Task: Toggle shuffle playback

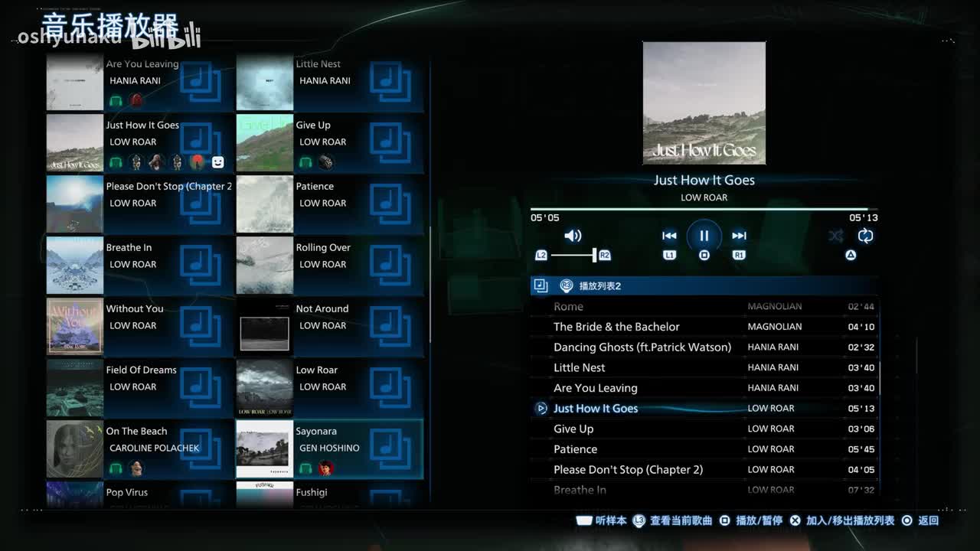Action: pos(835,236)
